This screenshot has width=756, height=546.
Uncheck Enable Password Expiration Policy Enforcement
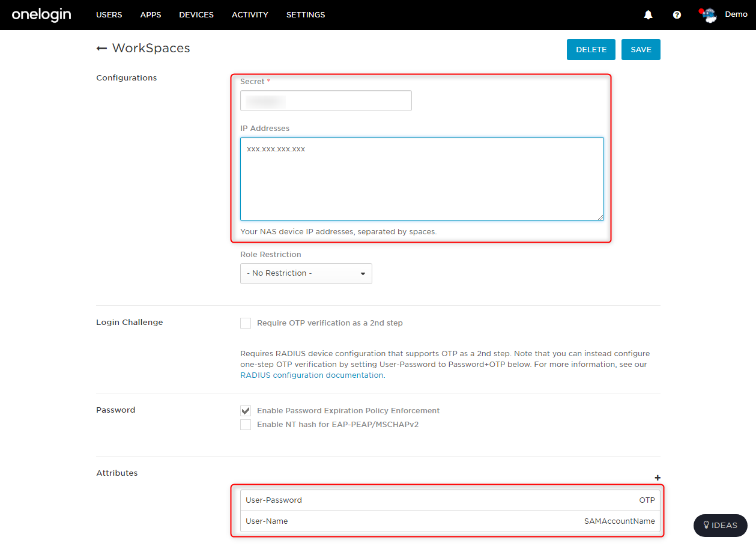pyautogui.click(x=246, y=411)
